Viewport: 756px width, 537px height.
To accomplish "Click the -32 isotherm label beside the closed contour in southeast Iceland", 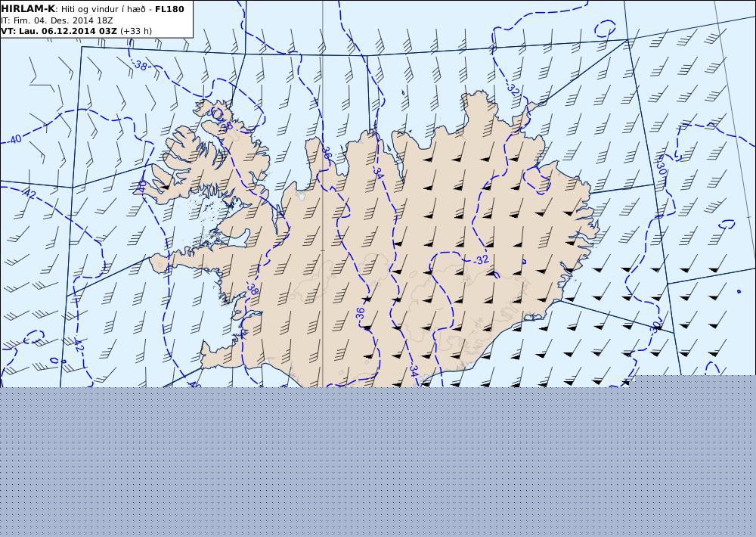I will click(x=480, y=259).
